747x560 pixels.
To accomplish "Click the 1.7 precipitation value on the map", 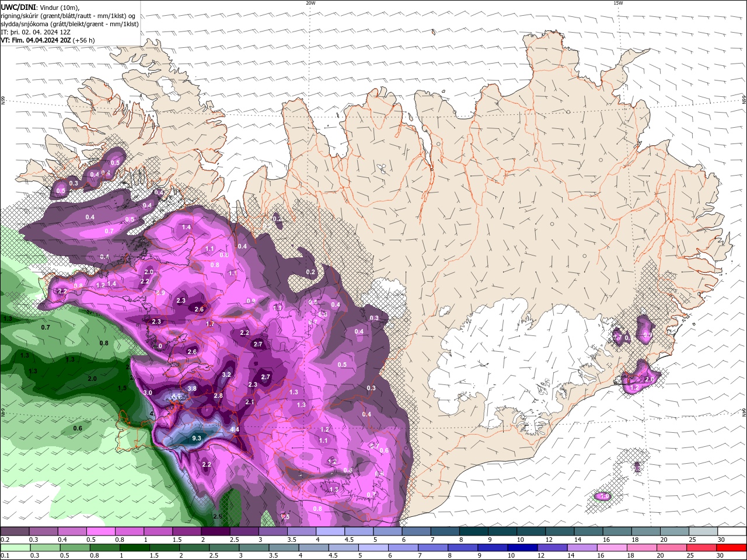I will (210, 324).
